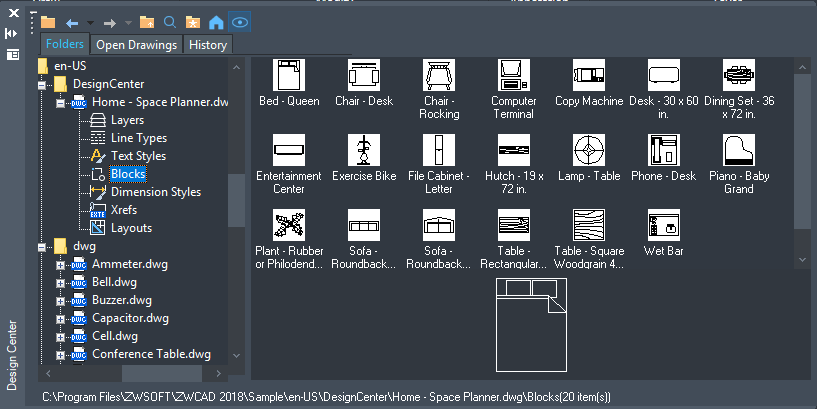Image resolution: width=817 pixels, height=409 pixels.
Task: Open the Favorites folder icon
Action: [192, 21]
